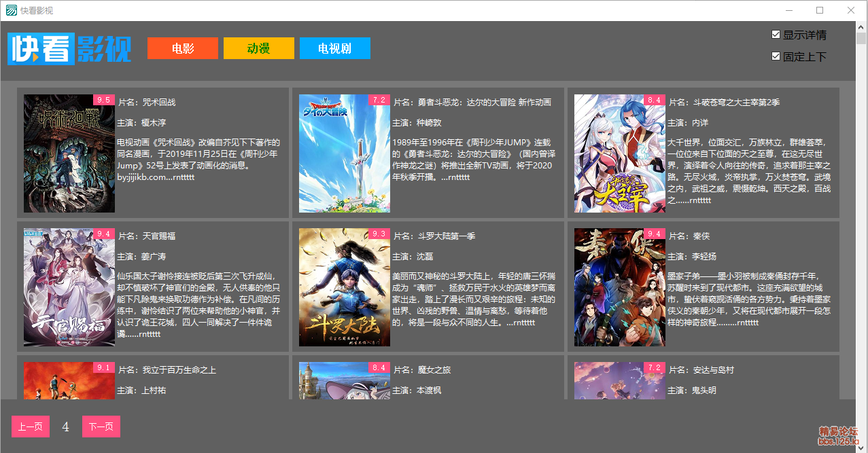Open the 天官赐福 poster thumbnail
Image resolution: width=868 pixels, height=453 pixels.
(x=69, y=287)
